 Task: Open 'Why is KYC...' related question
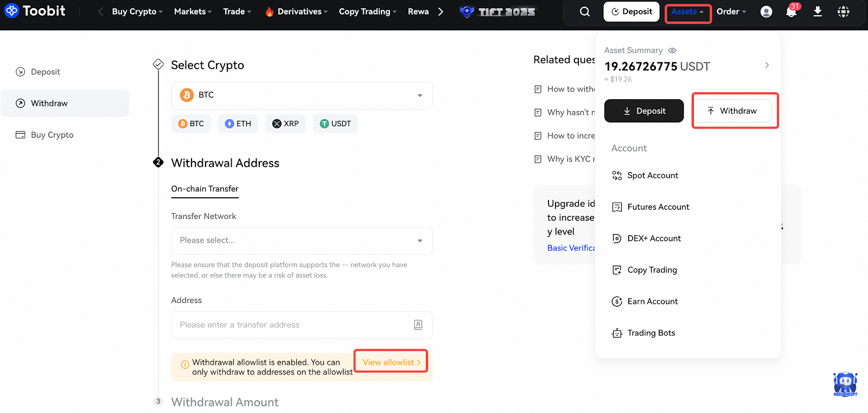tap(564, 159)
